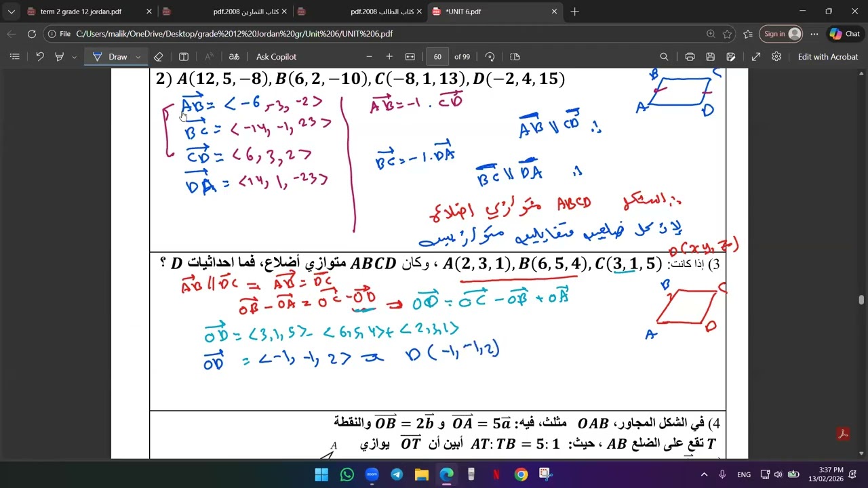Toggle the Draw tool
Screen dimensions: 868x488
[109, 57]
